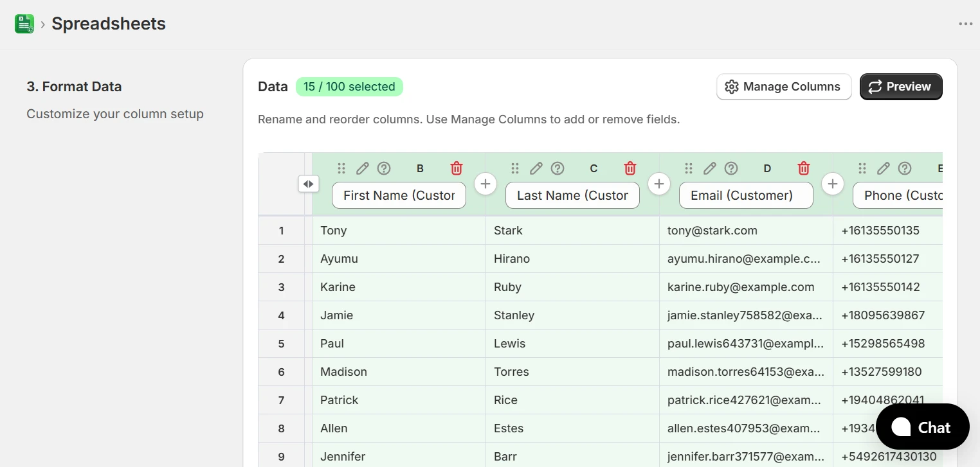Select the cell containing Stanley
This screenshot has width=980, height=467.
(x=572, y=315)
